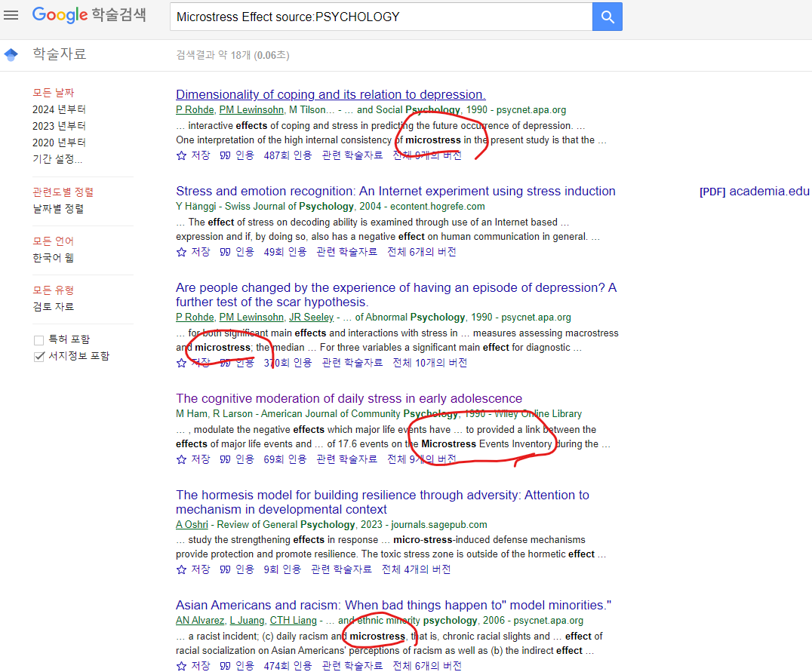Switch sorting to 날짜별 정렬
Screen dimensions: 812x672
pyautogui.click(x=60, y=208)
